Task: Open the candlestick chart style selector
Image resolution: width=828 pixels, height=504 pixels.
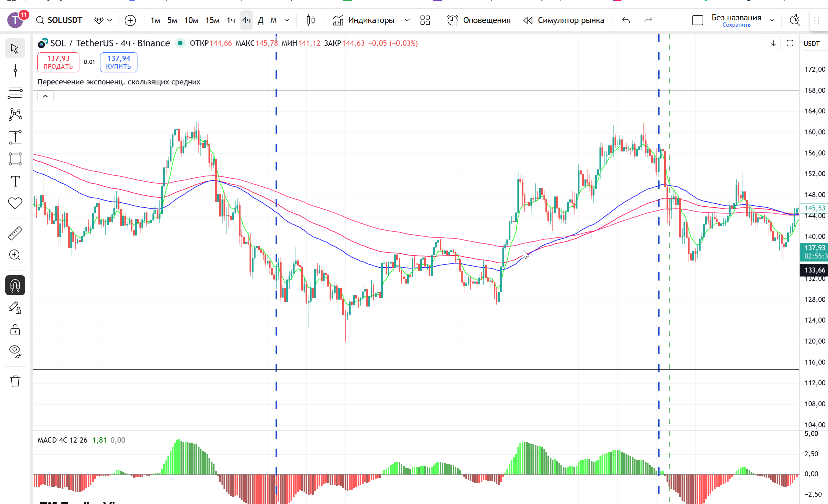Action: [311, 20]
